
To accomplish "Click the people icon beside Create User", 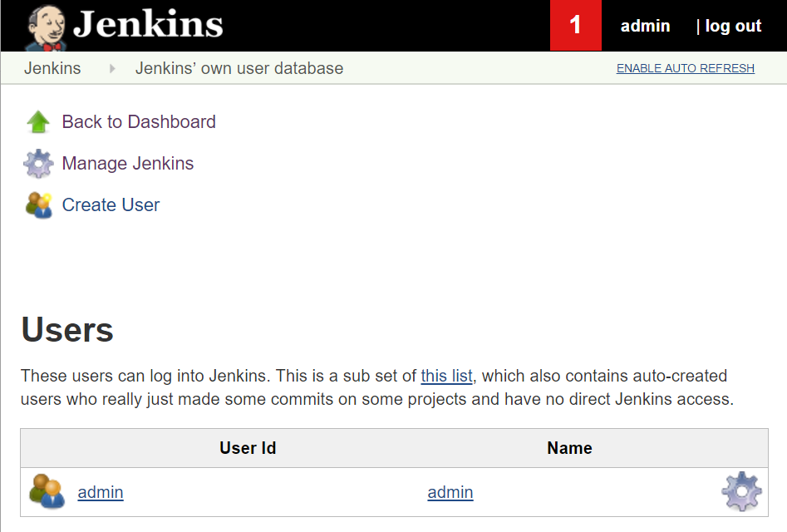I will (39, 205).
